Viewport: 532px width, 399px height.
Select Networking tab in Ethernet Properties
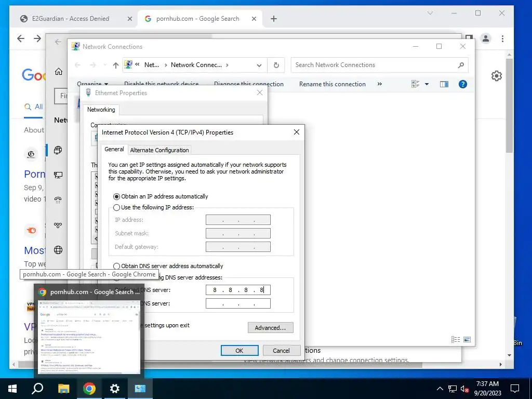pyautogui.click(x=101, y=110)
